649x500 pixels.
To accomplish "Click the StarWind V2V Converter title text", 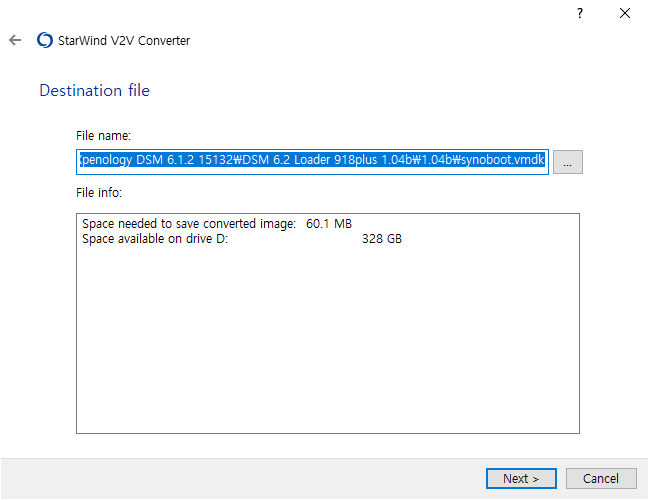I will [x=124, y=41].
